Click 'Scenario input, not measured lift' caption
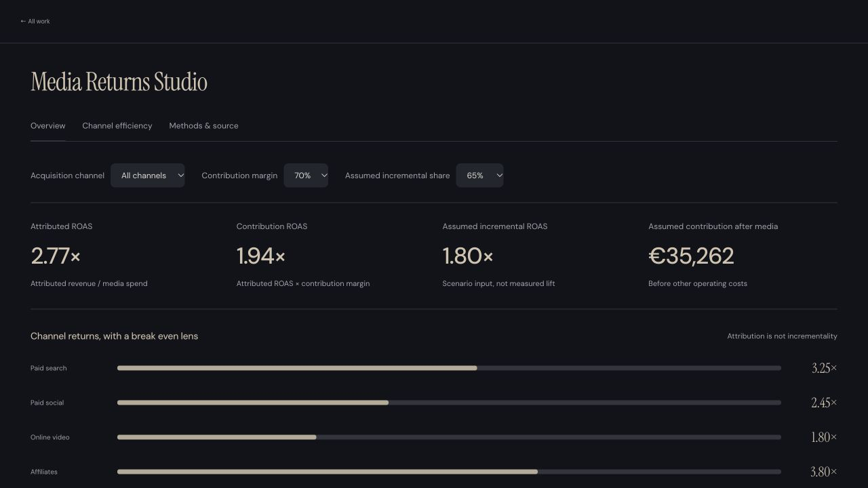This screenshot has width=868, height=488. (x=498, y=284)
